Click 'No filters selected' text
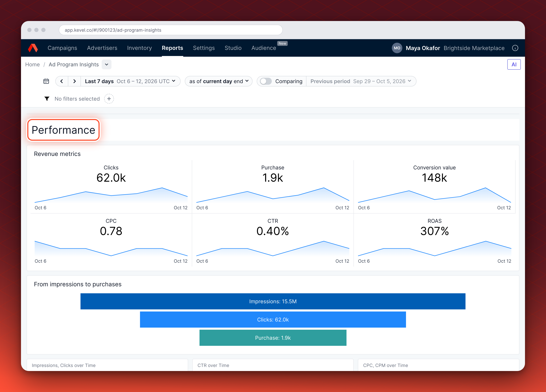The image size is (546, 392). (77, 99)
